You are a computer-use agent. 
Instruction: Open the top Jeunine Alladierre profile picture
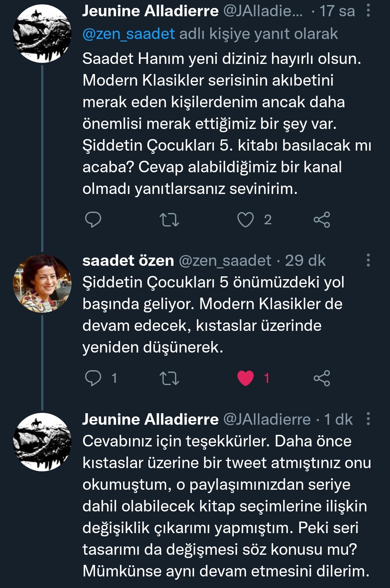tap(42, 34)
